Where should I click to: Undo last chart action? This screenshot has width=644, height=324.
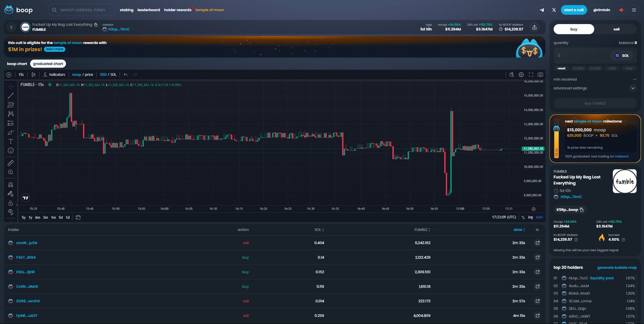tap(126, 75)
